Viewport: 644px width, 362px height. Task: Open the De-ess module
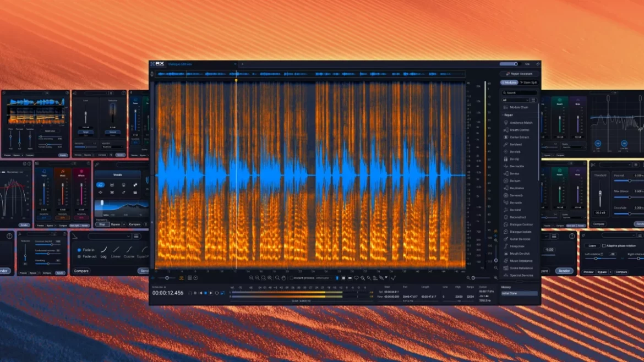point(512,174)
